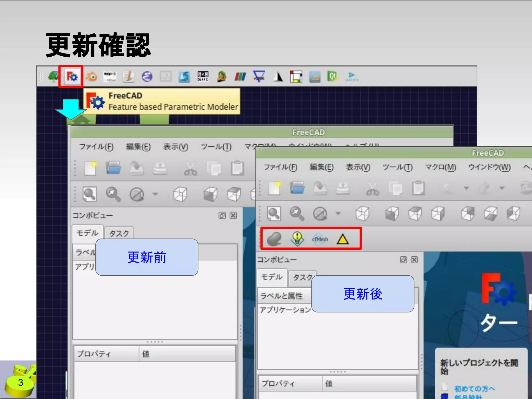Open ツール(T) menu in front window
The image size is (532, 399).
pyautogui.click(x=397, y=167)
